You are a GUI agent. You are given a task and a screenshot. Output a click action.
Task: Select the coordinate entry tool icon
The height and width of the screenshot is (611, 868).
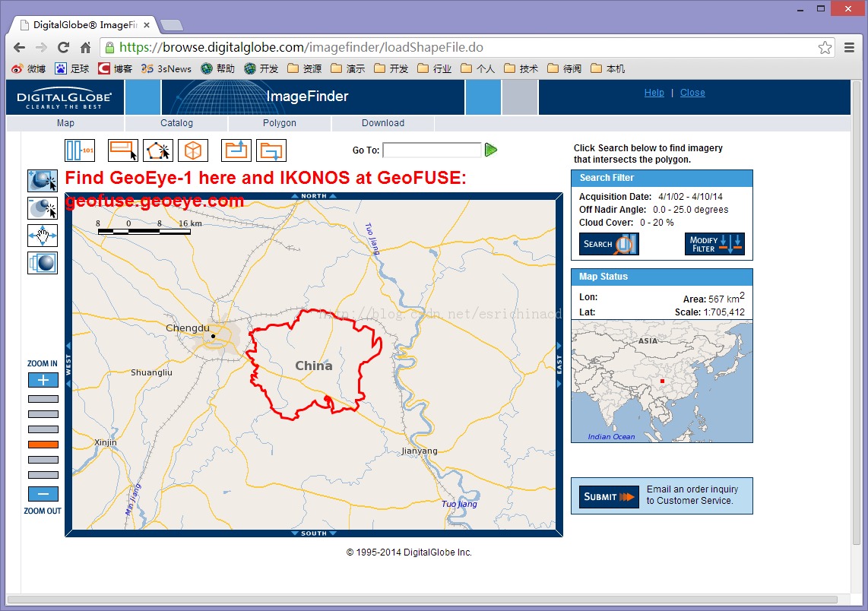80,150
